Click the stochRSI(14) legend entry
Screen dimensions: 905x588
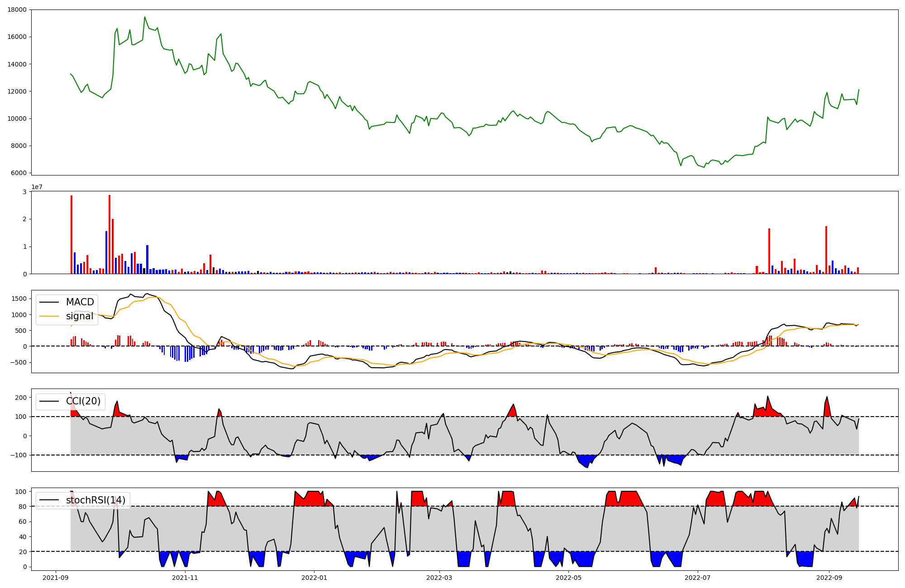click(95, 500)
